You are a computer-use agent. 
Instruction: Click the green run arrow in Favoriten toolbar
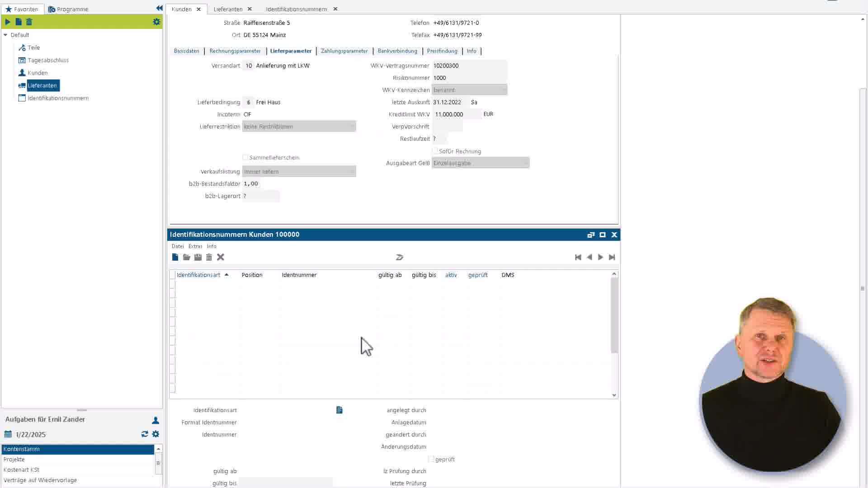(x=8, y=22)
